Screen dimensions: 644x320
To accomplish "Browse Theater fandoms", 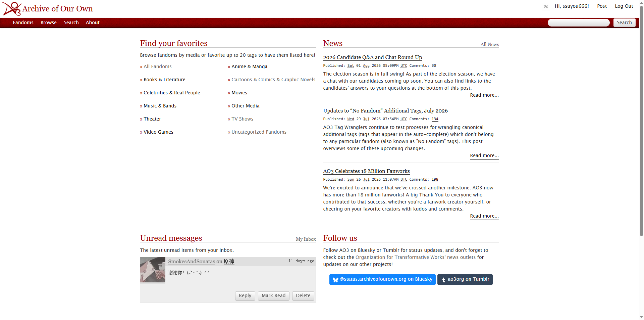I will pos(152,119).
